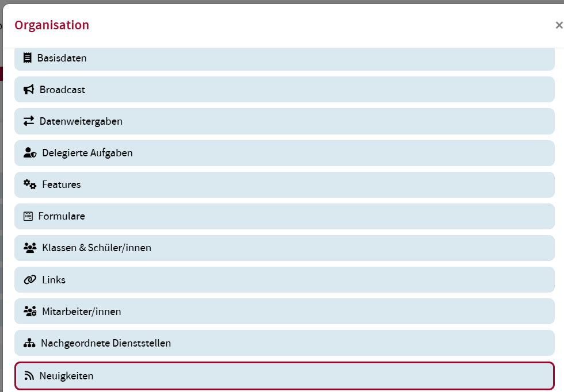Select the Formulare list item
The width and height of the screenshot is (564, 392).
284,216
